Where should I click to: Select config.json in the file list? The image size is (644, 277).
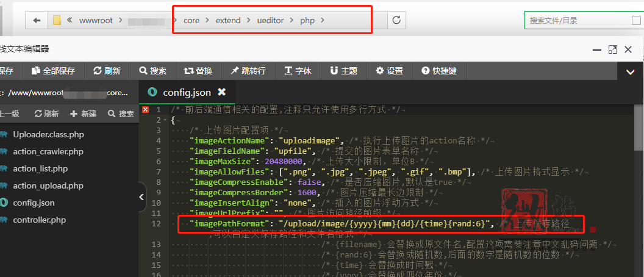tap(34, 203)
